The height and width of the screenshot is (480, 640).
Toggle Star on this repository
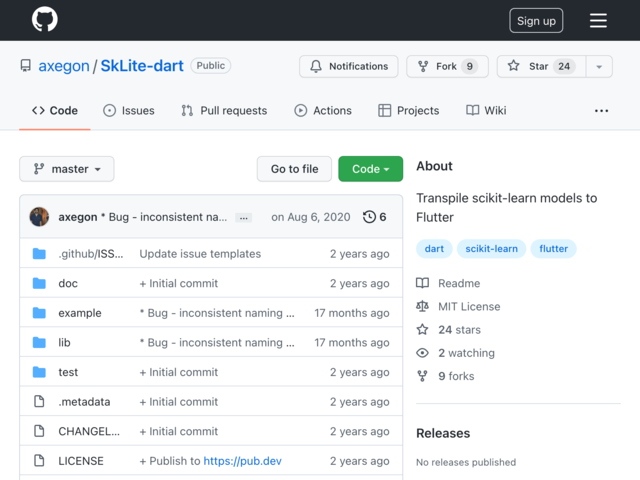point(540,67)
